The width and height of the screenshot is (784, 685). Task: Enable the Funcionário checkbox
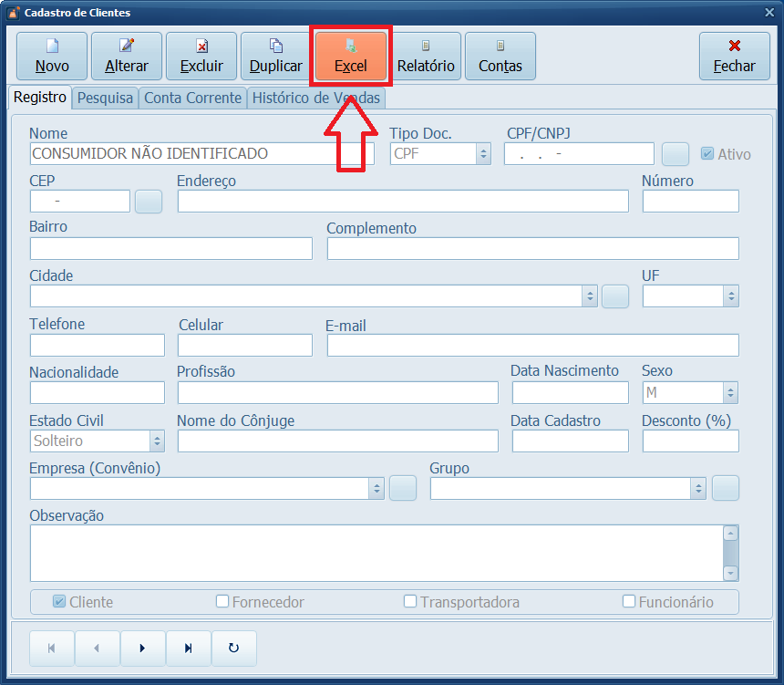pyautogui.click(x=629, y=601)
